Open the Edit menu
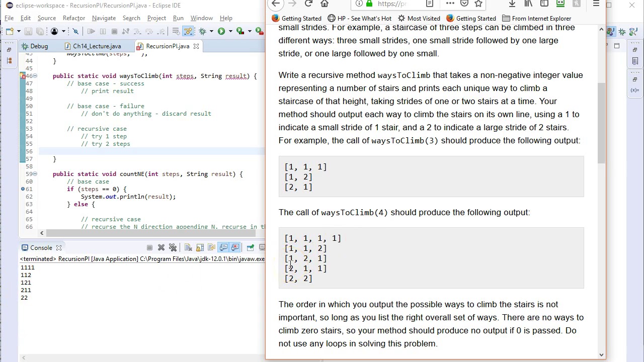 26,18
